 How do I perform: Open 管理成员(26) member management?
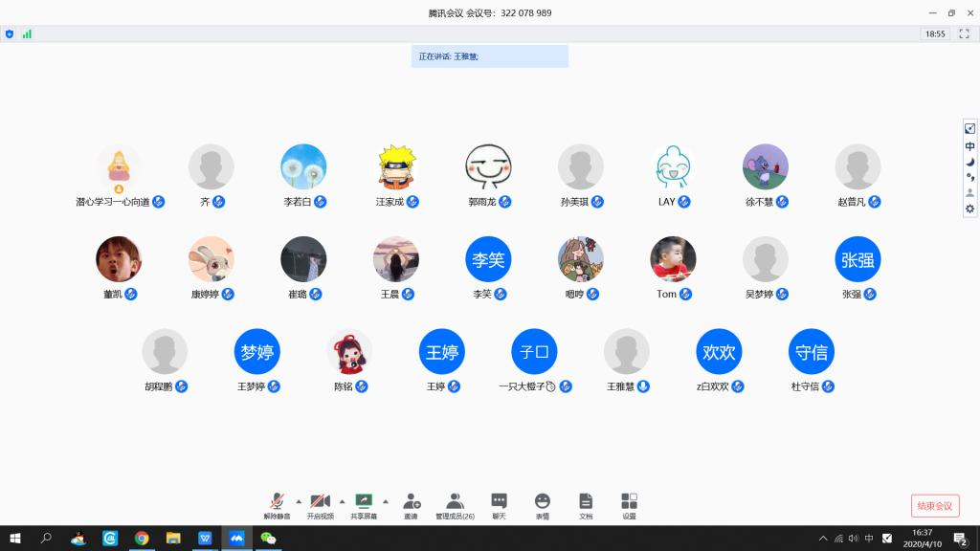tap(456, 503)
